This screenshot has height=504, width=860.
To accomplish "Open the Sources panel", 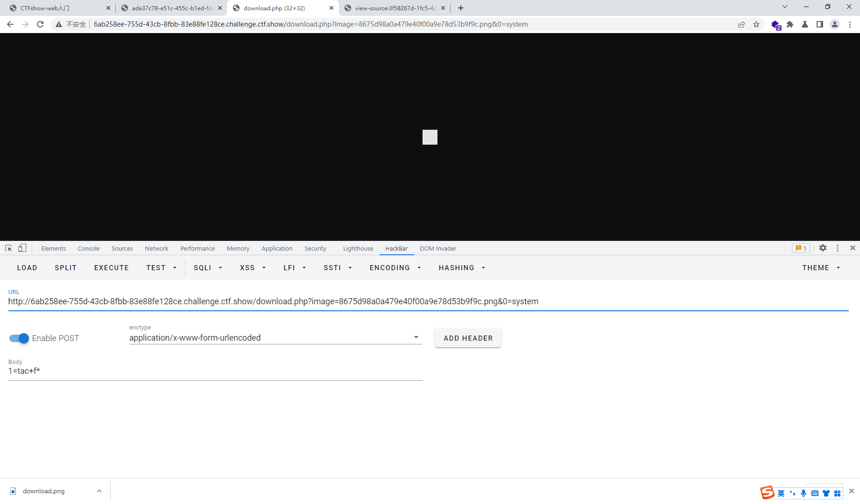I will 122,248.
